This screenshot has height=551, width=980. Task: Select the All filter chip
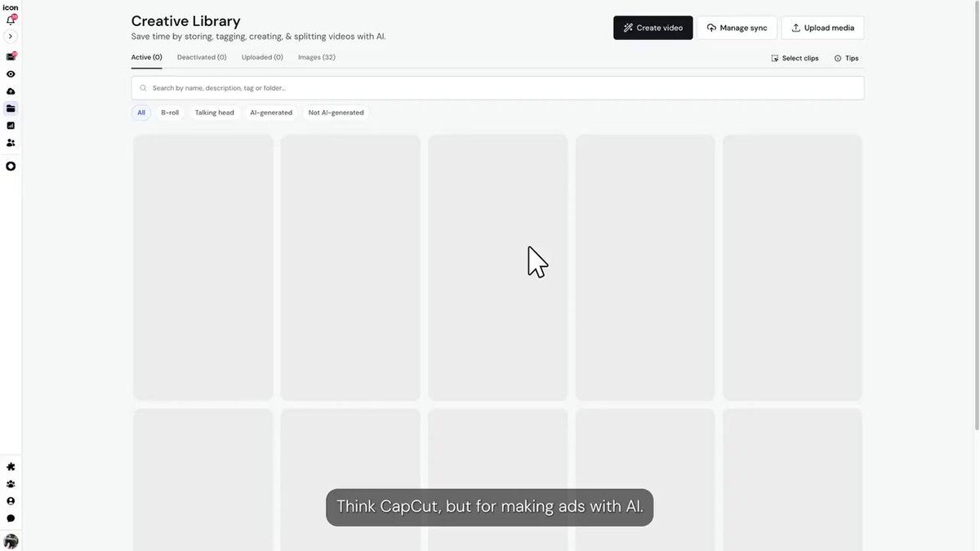click(x=141, y=113)
